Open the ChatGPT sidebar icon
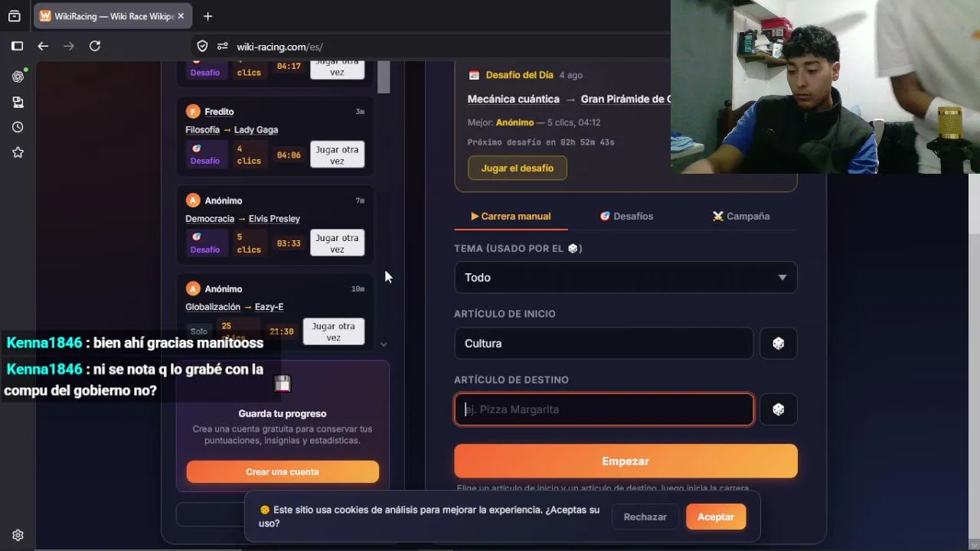The width and height of the screenshot is (980, 551). tap(18, 77)
